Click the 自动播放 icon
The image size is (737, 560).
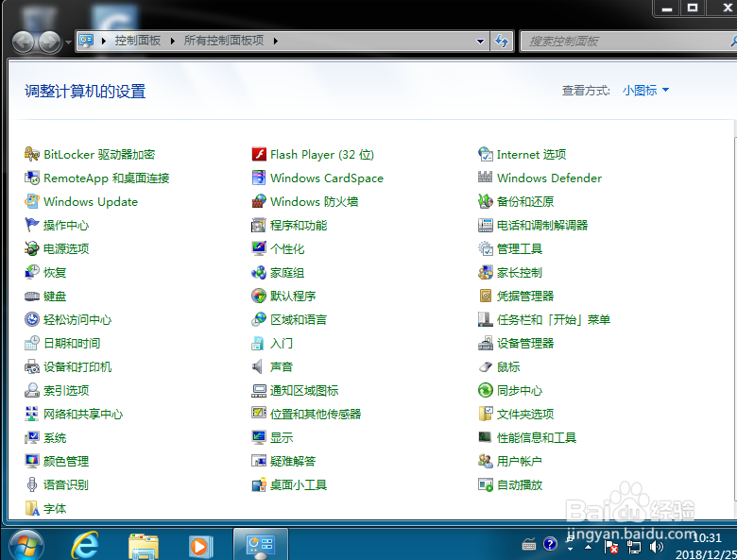pos(486,484)
